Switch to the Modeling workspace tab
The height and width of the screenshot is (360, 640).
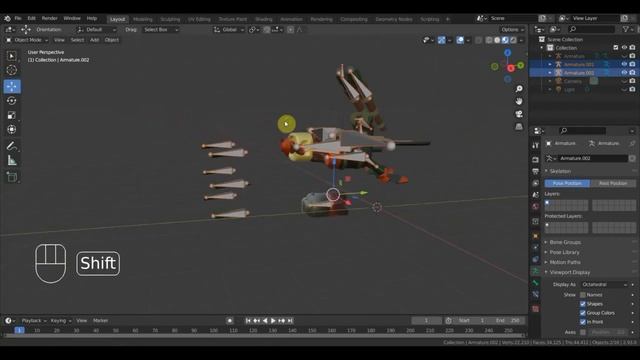142,19
